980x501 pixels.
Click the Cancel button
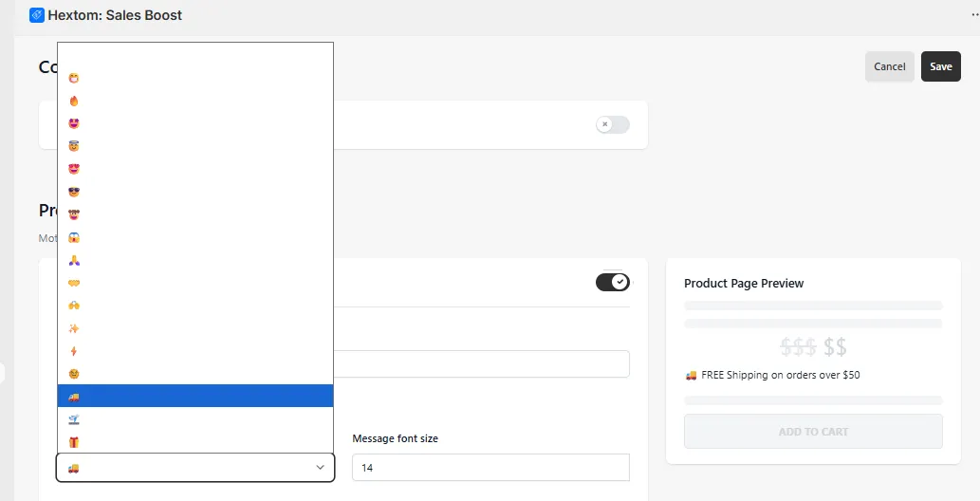coord(889,66)
